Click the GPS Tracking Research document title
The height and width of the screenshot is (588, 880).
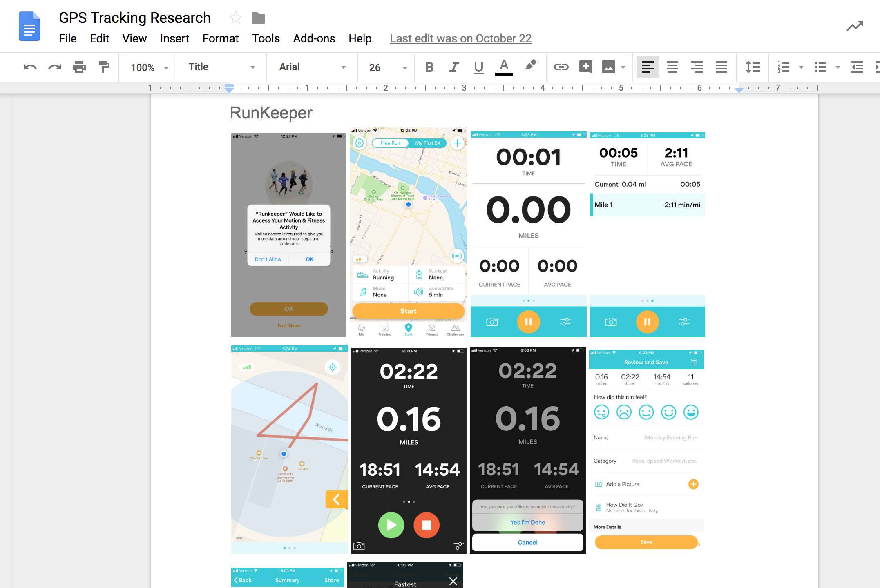pyautogui.click(x=135, y=18)
